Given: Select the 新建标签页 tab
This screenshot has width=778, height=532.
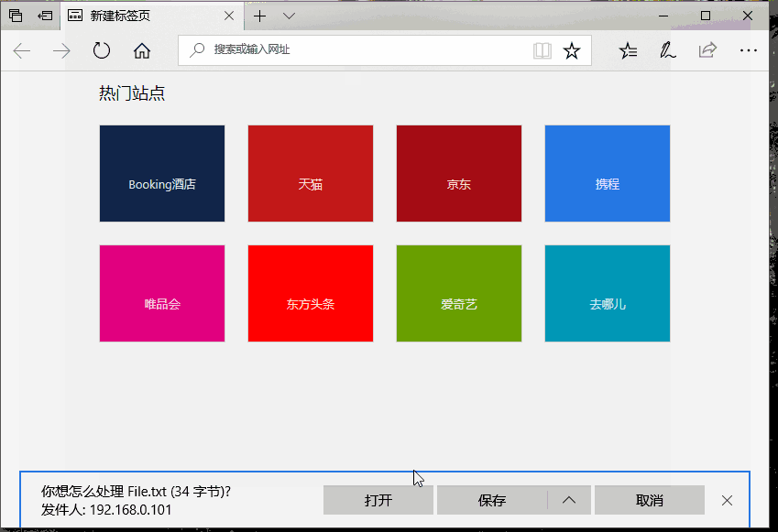Looking at the screenshot, I should coord(151,16).
